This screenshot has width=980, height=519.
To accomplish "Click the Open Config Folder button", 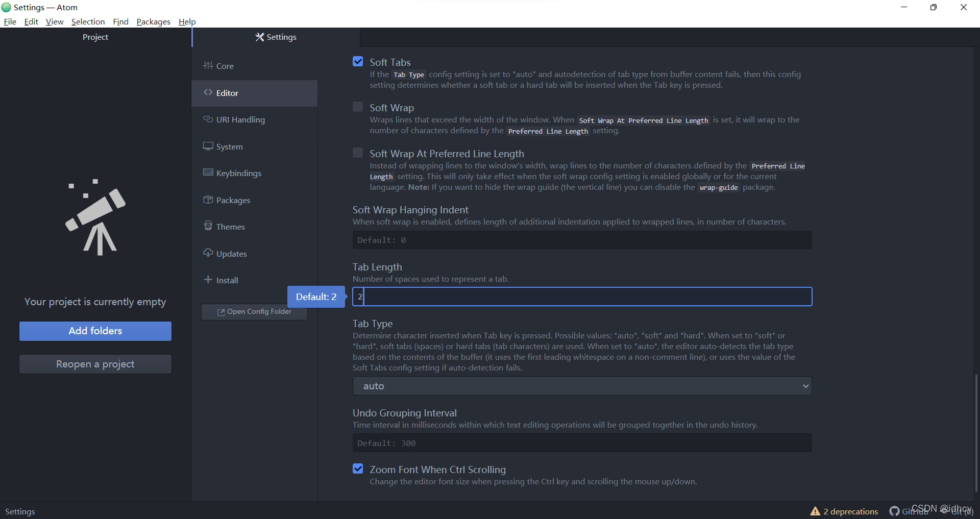I will (x=254, y=312).
